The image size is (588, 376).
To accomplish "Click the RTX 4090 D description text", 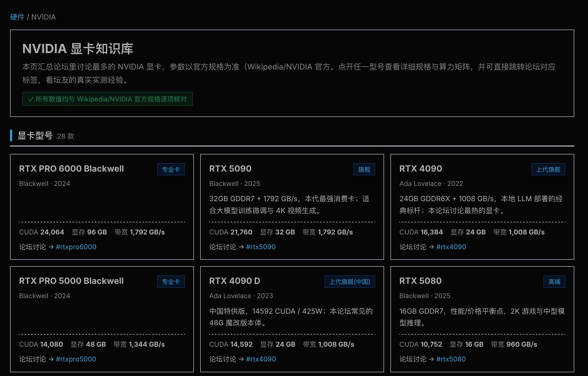I will 291,317.
